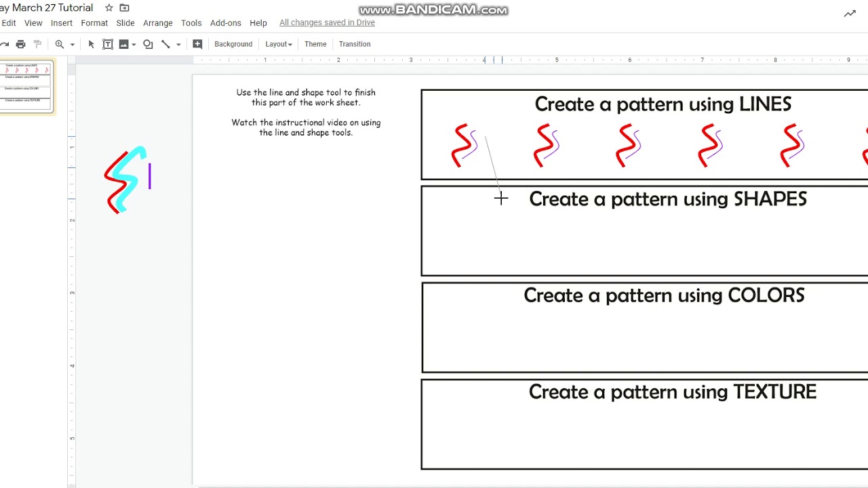Open the Edit menu
The image size is (868, 488).
[9, 23]
